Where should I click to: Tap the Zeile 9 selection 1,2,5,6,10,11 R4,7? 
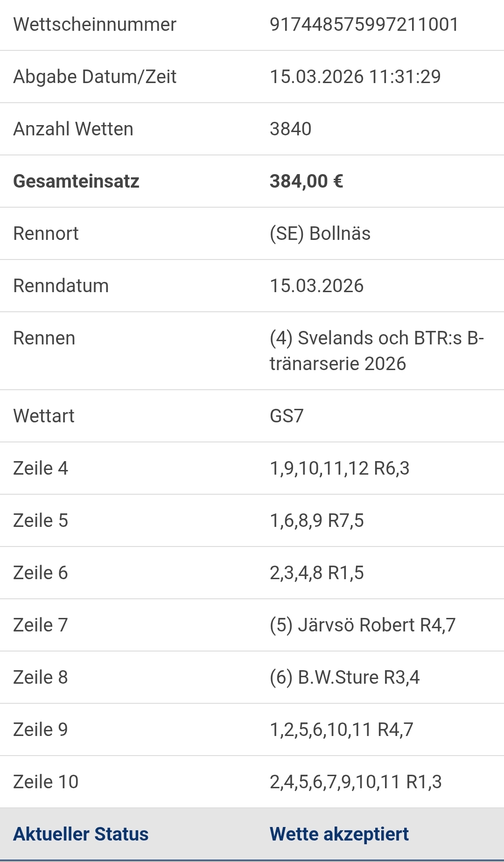click(341, 730)
